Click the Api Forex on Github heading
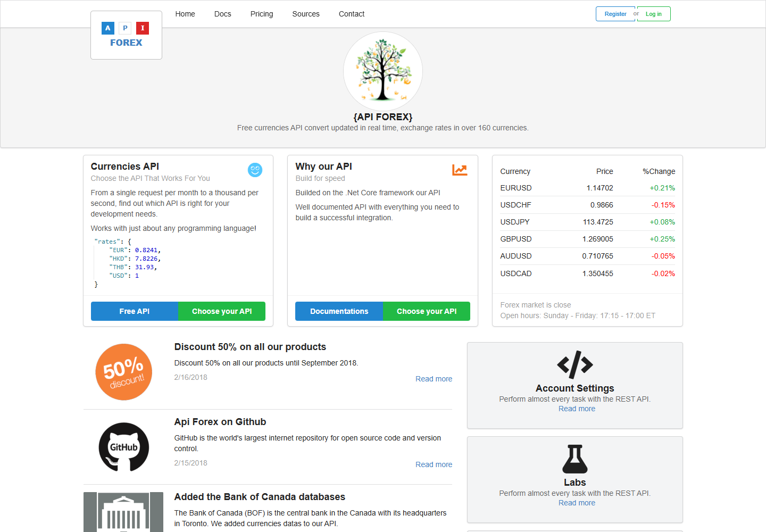Screen dimensions: 766x532 click(220, 422)
